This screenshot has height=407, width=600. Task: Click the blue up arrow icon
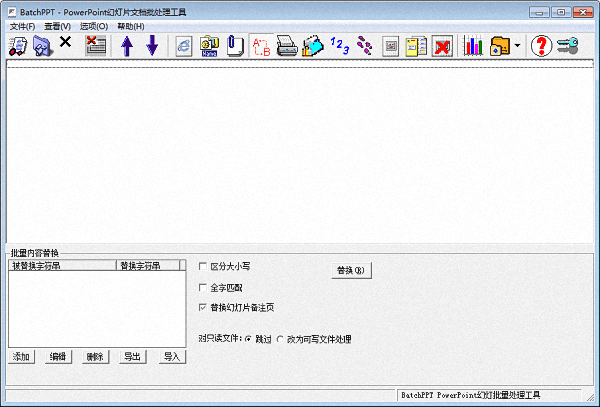[x=127, y=46]
